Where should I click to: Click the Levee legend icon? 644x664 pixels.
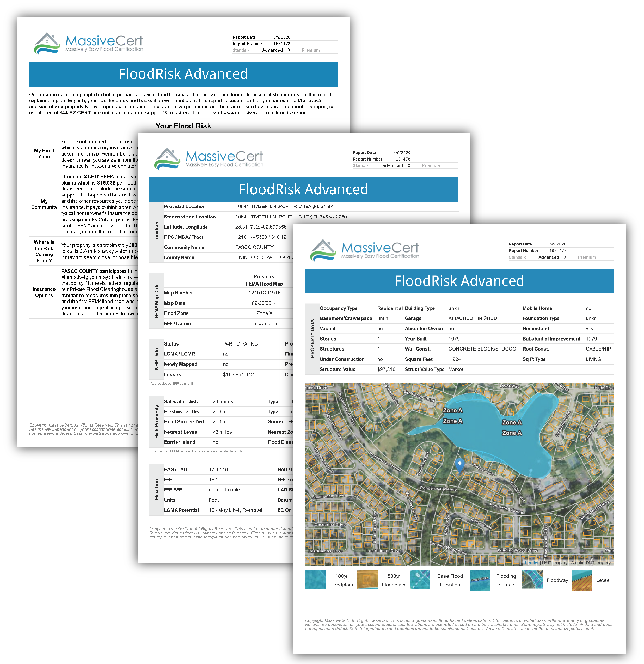click(582, 580)
